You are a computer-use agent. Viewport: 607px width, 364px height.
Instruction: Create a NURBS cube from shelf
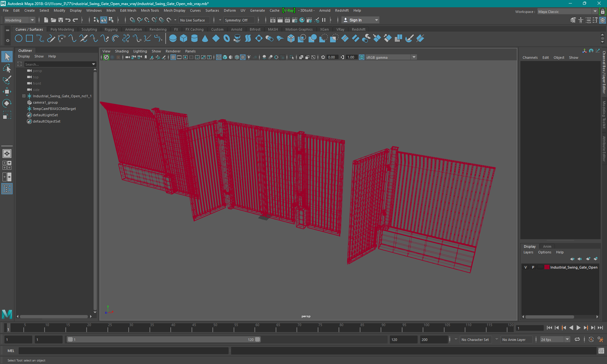[x=184, y=39]
